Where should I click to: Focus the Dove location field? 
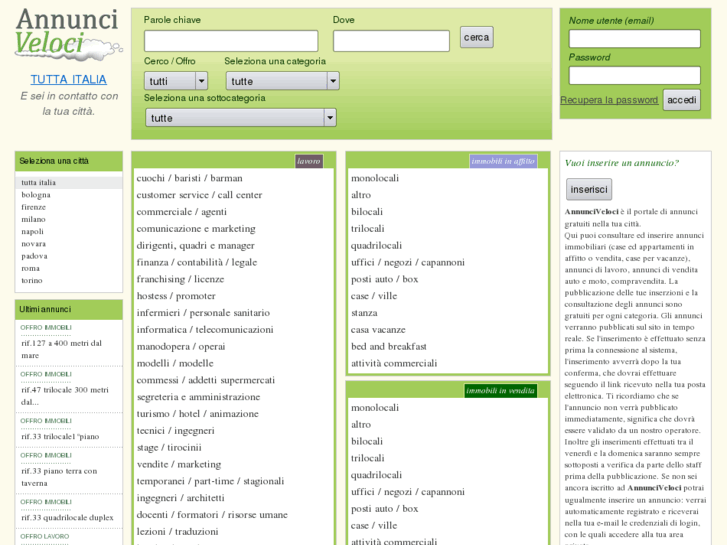coord(391,41)
